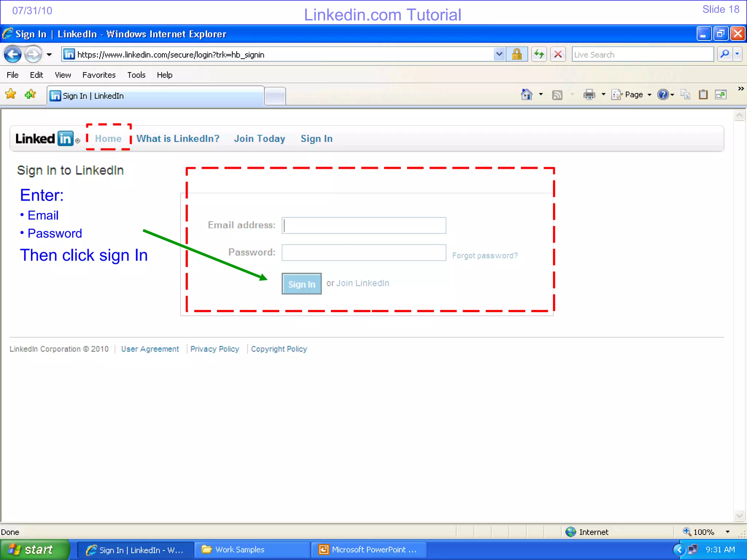Open the Page menu button
Viewport: 747px width, 560px height.
pyautogui.click(x=632, y=95)
